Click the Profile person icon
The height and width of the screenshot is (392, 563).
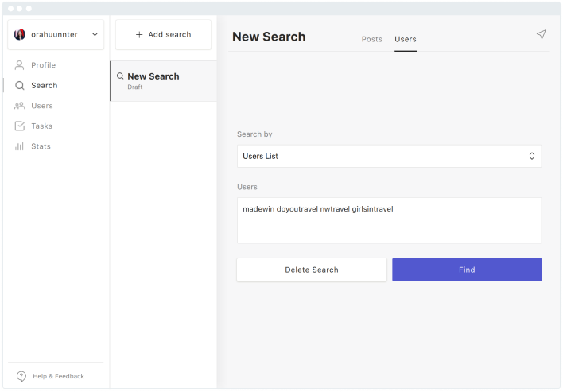[19, 65]
